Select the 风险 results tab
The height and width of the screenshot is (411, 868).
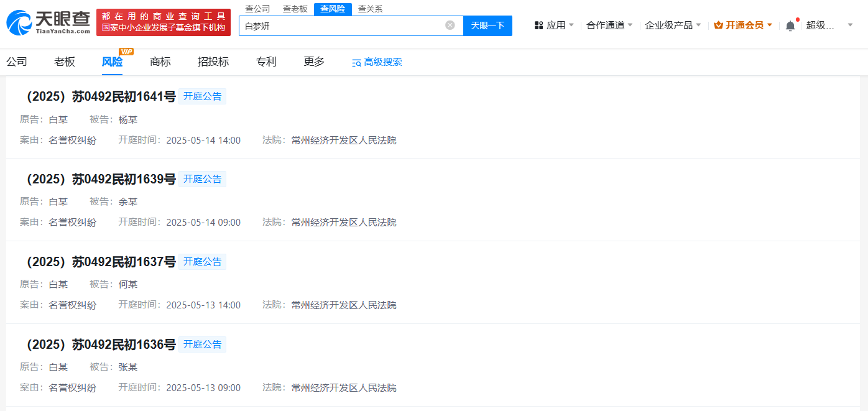coord(113,62)
